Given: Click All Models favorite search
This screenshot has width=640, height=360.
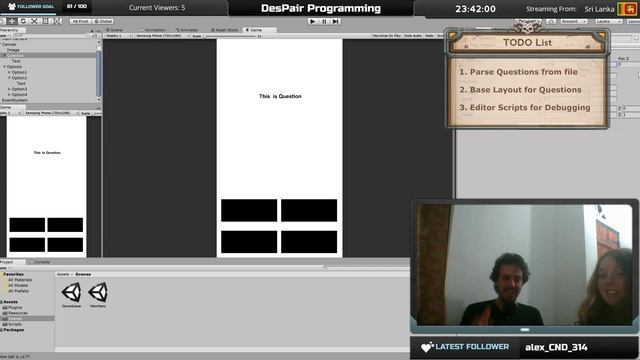Looking at the screenshot, I should [x=18, y=285].
